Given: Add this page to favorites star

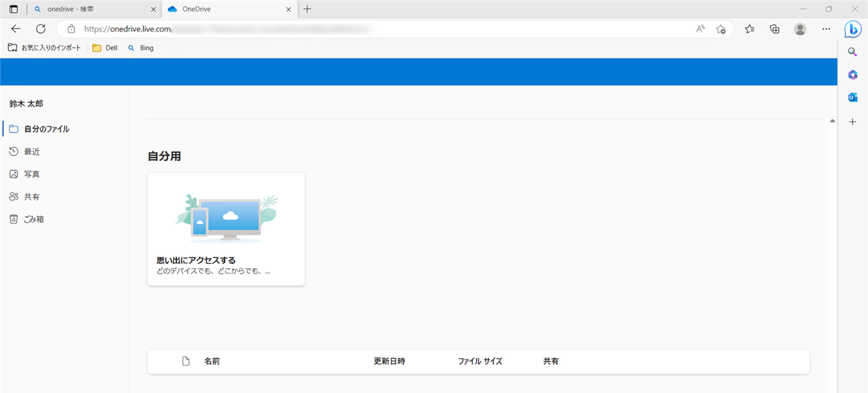Looking at the screenshot, I should point(721,29).
